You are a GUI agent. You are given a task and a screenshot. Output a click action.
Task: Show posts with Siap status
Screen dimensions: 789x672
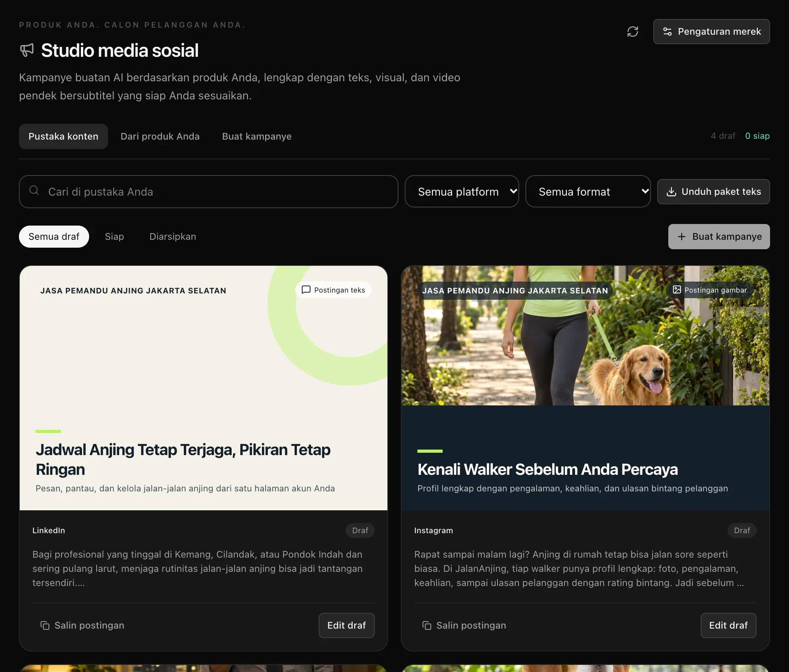(114, 237)
